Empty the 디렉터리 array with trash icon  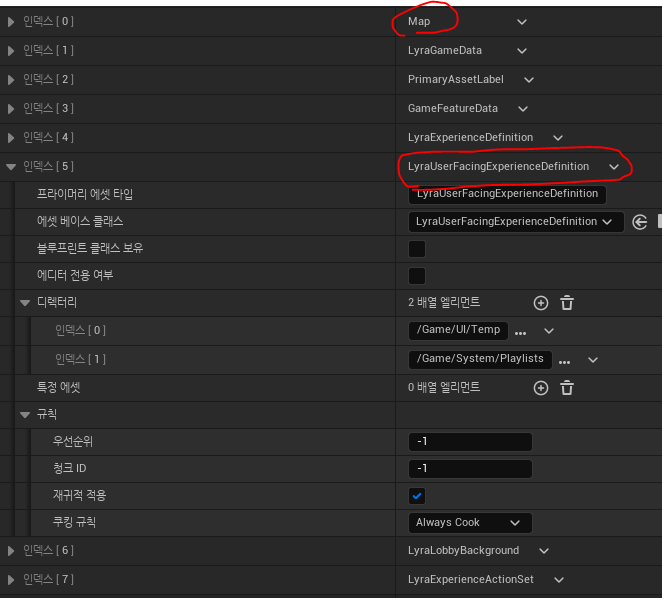point(567,303)
